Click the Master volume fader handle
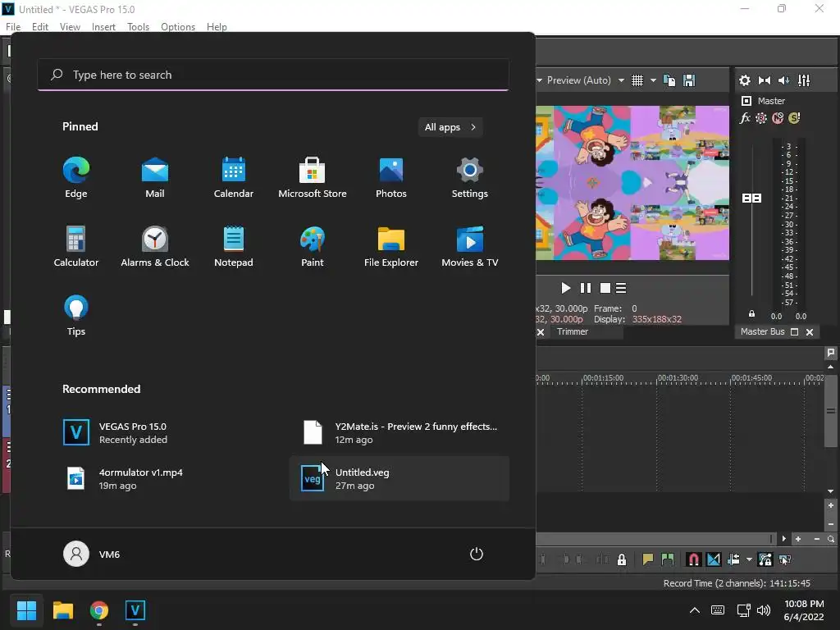This screenshot has width=840, height=630. tap(751, 199)
